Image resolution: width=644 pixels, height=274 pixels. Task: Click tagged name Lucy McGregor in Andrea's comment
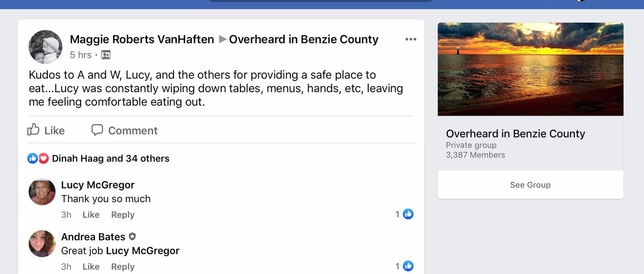pos(143,250)
